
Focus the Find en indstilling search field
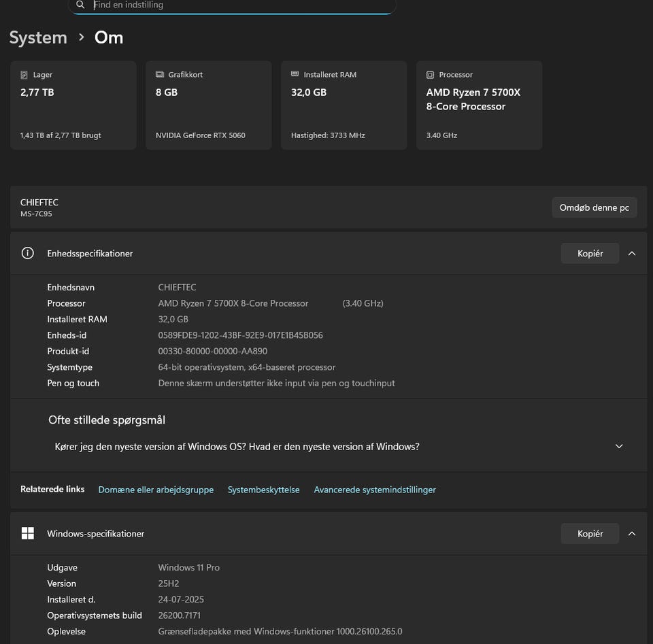click(238, 5)
